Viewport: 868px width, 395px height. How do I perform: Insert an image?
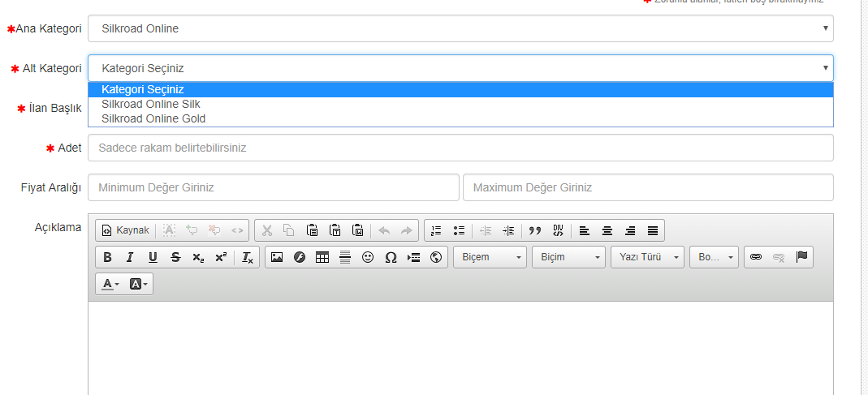pos(278,257)
